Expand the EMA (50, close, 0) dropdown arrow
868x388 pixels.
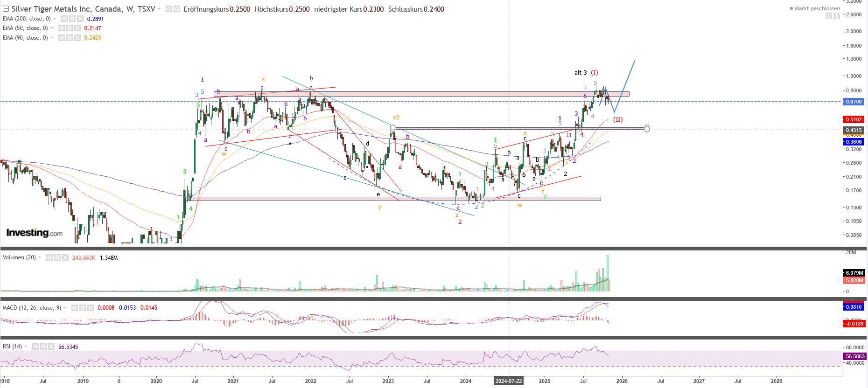(52, 28)
